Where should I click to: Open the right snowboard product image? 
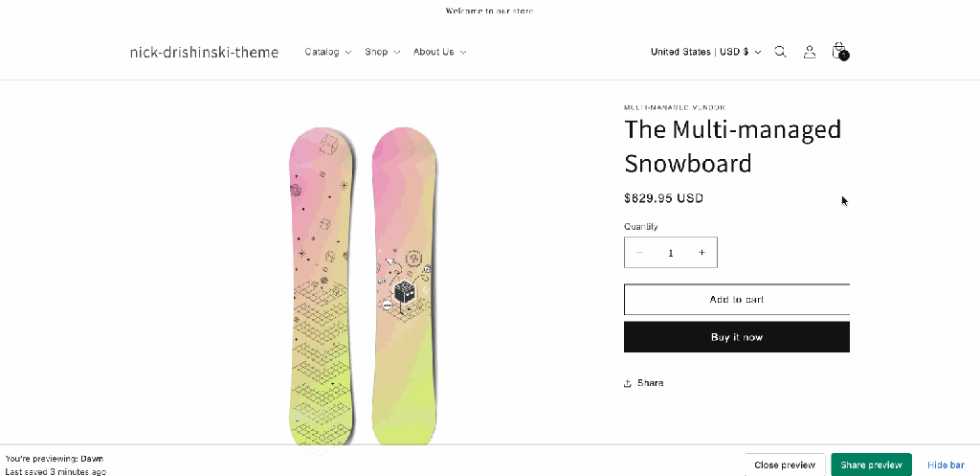pos(405,287)
